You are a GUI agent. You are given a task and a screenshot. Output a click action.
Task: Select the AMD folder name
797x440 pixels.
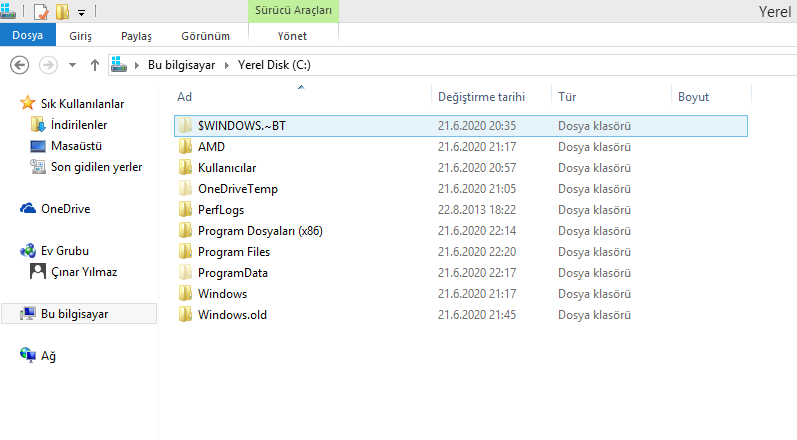(x=211, y=147)
